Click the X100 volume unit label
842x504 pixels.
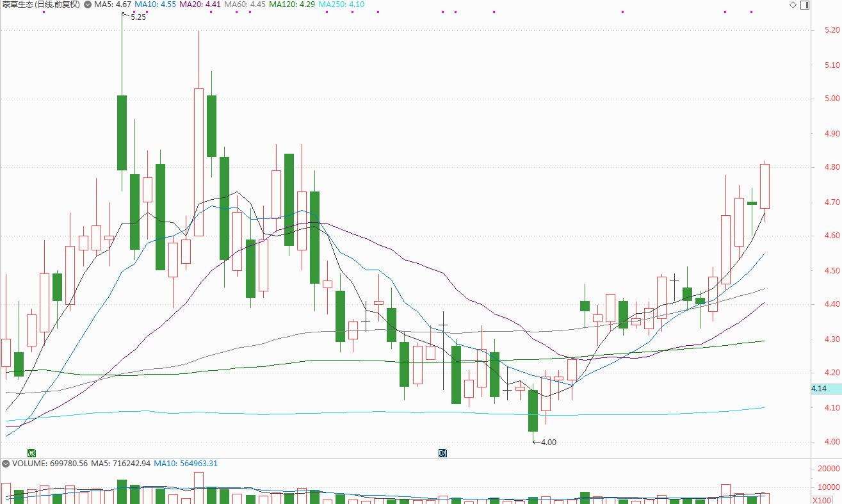pyautogui.click(x=820, y=500)
